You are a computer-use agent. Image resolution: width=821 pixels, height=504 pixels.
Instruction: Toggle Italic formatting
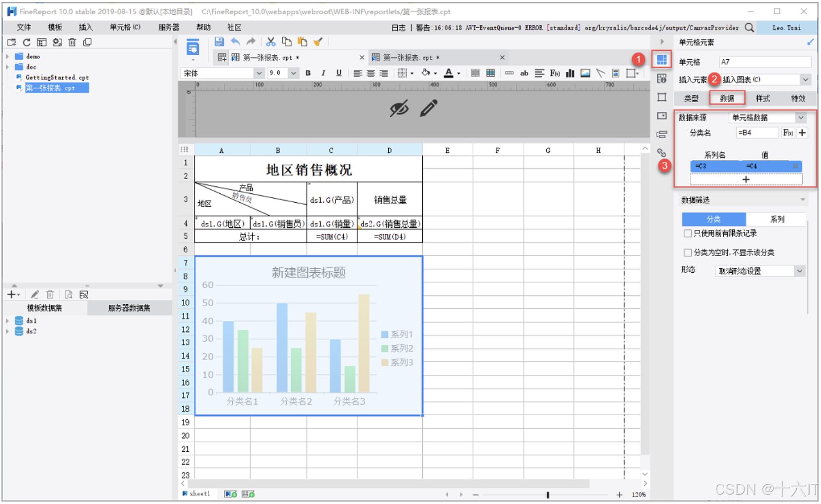coord(323,73)
